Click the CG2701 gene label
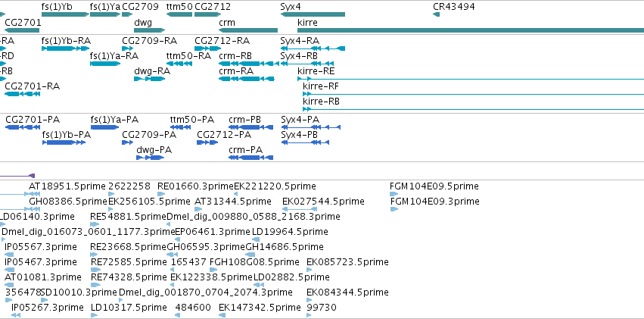Viewport: 644px width, 319px height. pyautogui.click(x=23, y=22)
